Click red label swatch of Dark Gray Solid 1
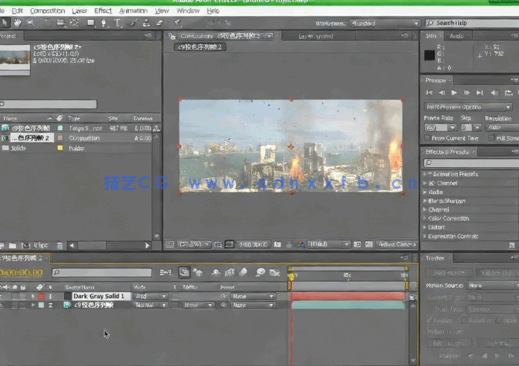519x366 pixels. click(x=41, y=296)
